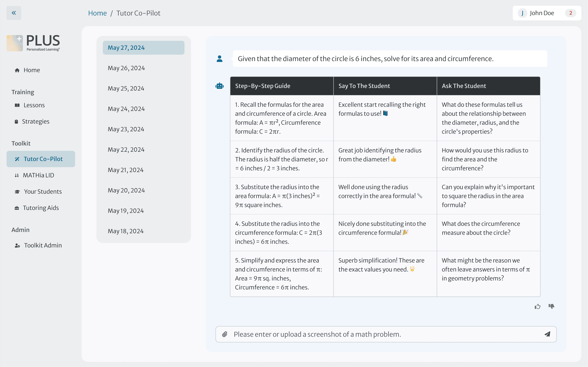This screenshot has height=367, width=588.
Task: Give thumbs down to the response
Action: tap(551, 306)
